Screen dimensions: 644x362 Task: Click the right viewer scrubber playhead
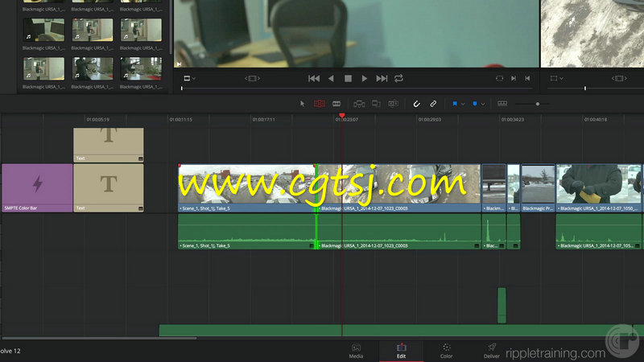585,88
